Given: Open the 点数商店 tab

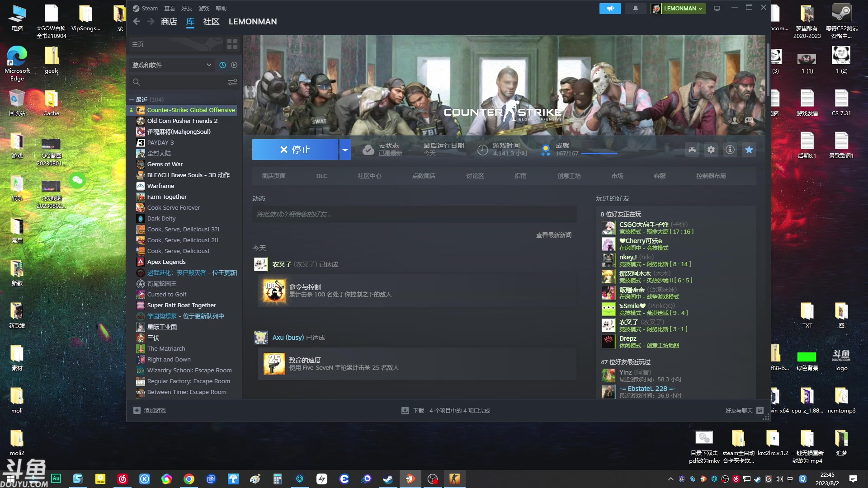Looking at the screenshot, I should tap(424, 176).
